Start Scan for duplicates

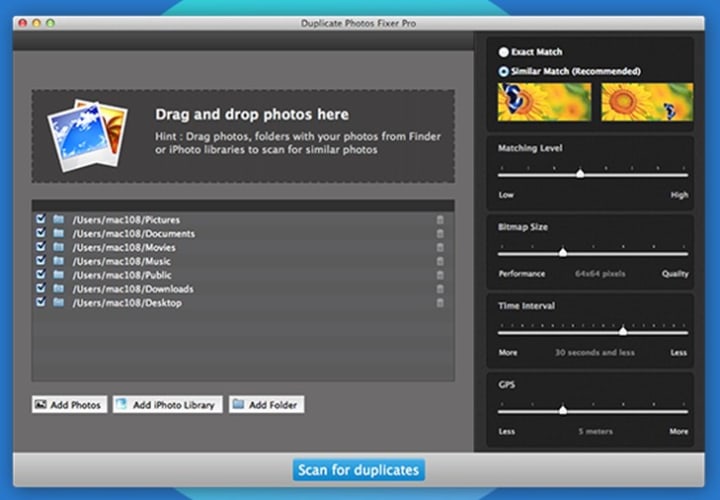[359, 470]
